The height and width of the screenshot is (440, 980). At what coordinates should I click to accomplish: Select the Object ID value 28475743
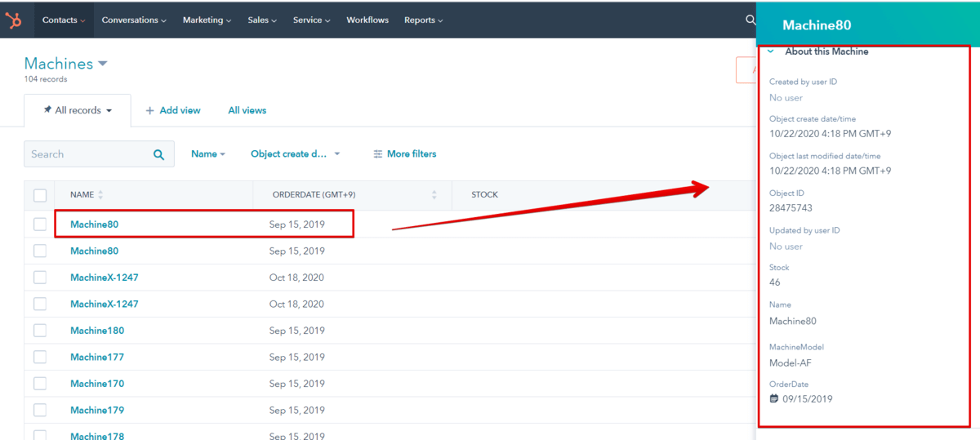point(791,208)
